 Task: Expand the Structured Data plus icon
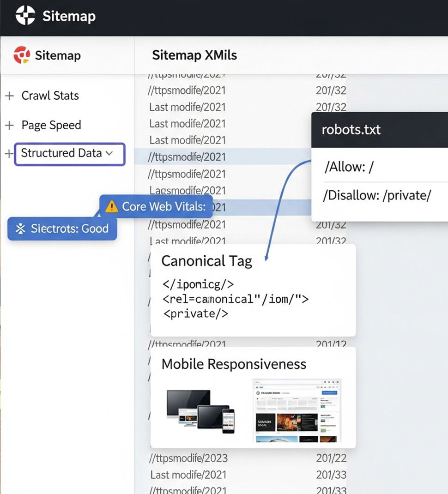pos(8,154)
